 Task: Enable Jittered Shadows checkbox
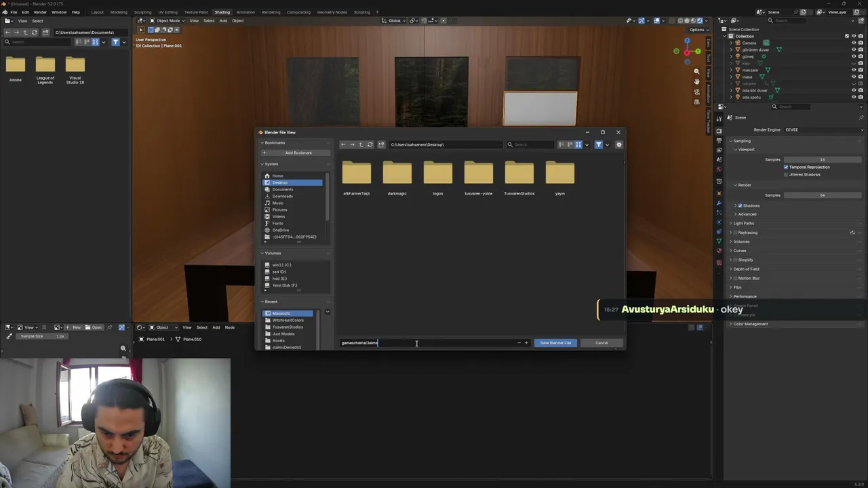[786, 174]
